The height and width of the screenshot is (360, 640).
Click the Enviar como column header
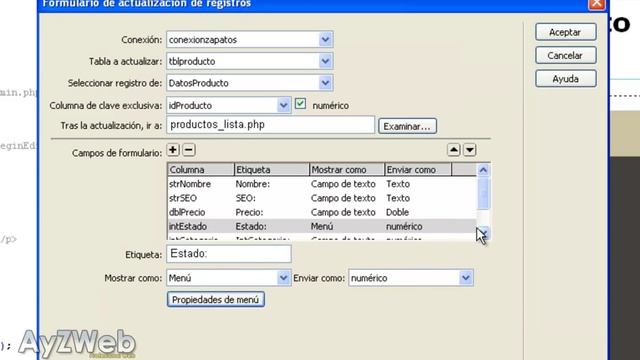click(418, 169)
